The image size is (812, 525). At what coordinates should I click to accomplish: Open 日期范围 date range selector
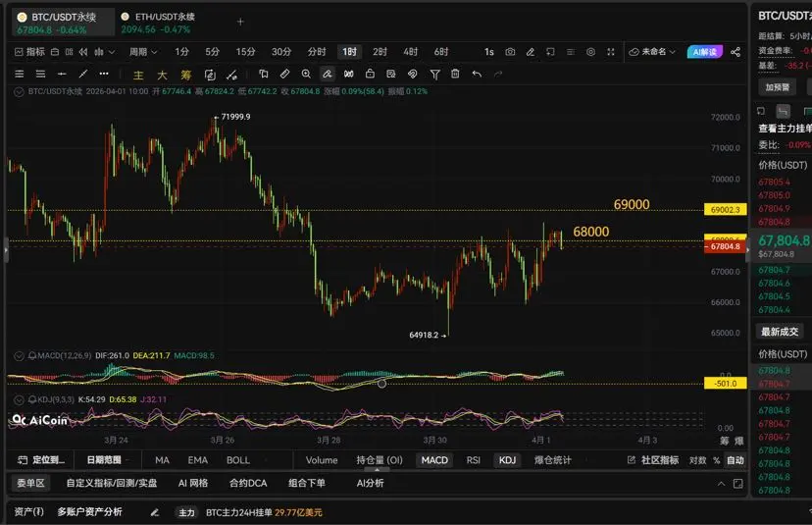104,460
